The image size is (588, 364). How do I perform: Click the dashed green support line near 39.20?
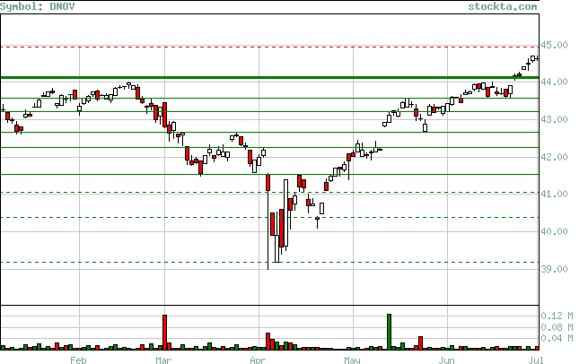pyautogui.click(x=269, y=262)
